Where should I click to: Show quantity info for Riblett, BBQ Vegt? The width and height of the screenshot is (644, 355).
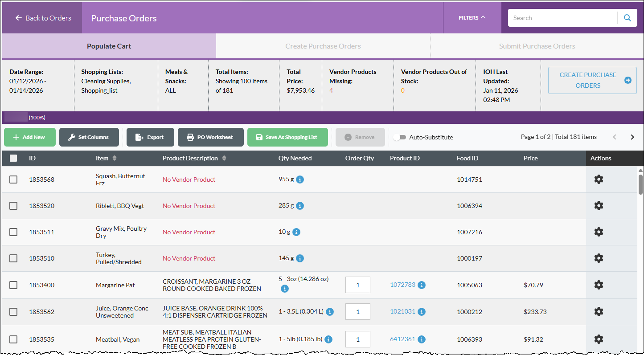(x=300, y=206)
